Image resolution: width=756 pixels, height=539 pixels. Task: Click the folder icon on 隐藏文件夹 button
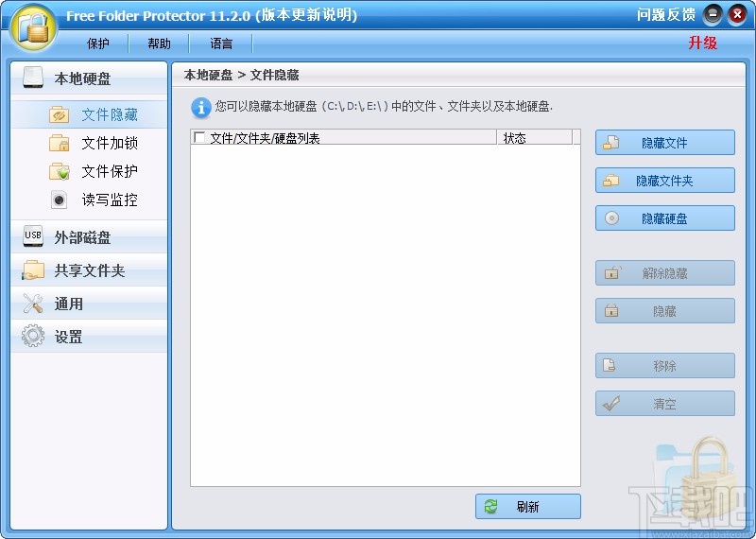(x=610, y=181)
